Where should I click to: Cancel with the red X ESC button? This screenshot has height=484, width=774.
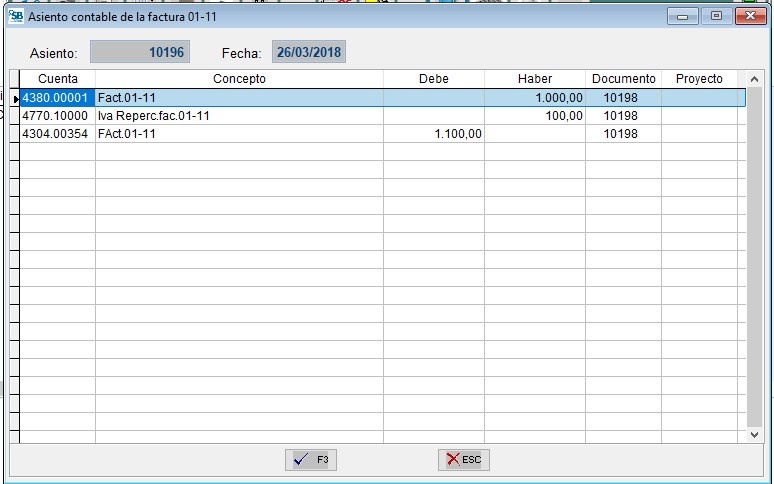pyautogui.click(x=463, y=460)
